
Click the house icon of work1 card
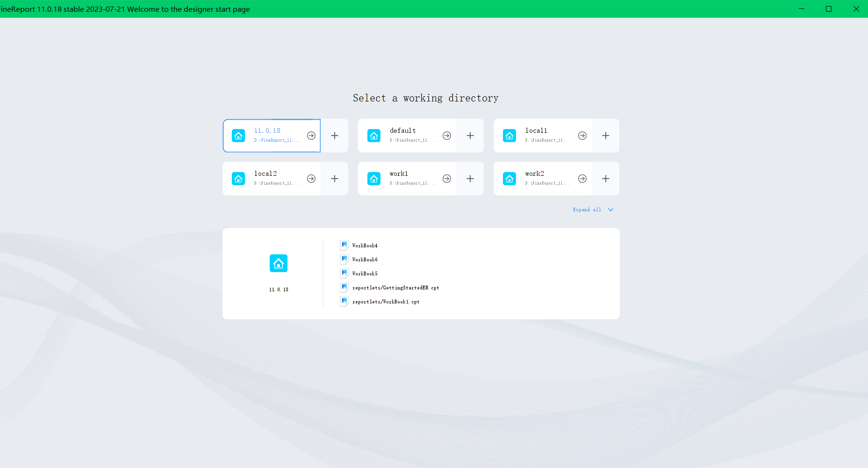click(x=374, y=179)
